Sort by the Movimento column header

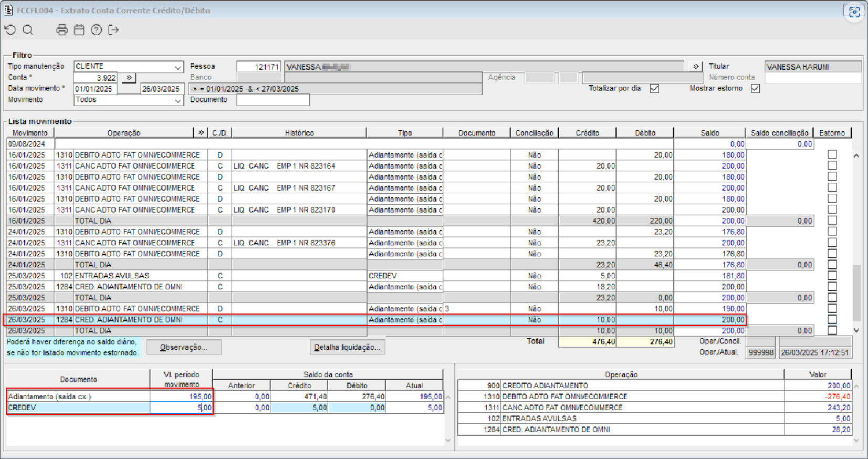tap(30, 133)
